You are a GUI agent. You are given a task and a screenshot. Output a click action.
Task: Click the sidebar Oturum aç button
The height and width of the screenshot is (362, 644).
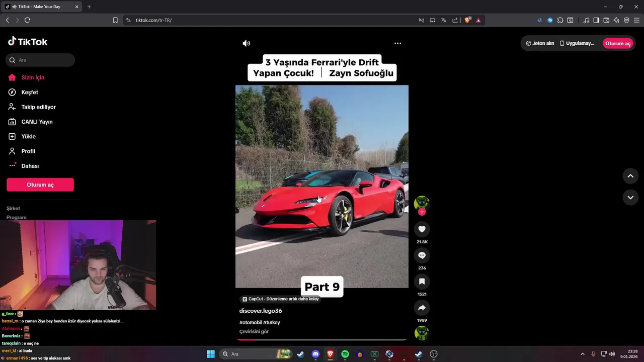coord(40,185)
